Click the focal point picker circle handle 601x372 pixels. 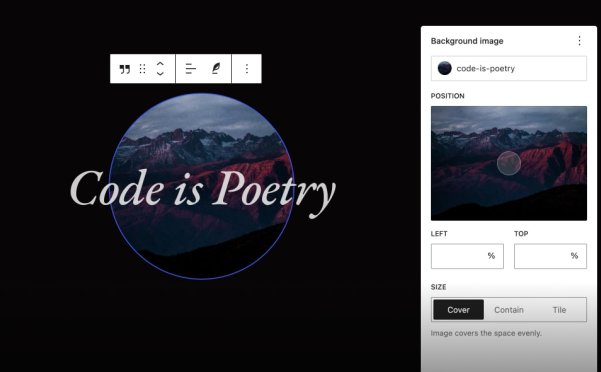point(509,163)
